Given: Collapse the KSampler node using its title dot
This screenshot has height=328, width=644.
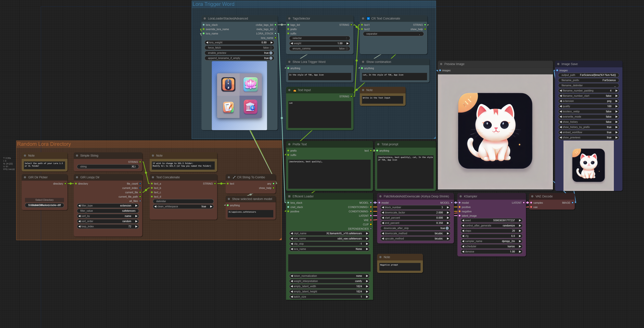Looking at the screenshot, I should pos(460,196).
